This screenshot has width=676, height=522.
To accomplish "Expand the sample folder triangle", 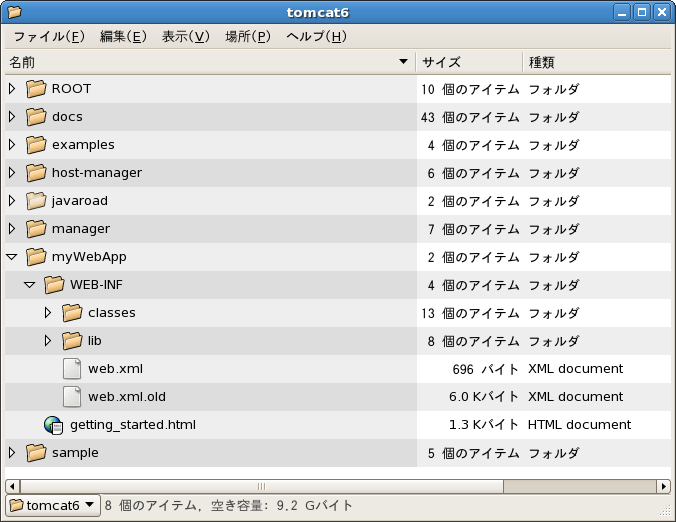I will coord(12,453).
